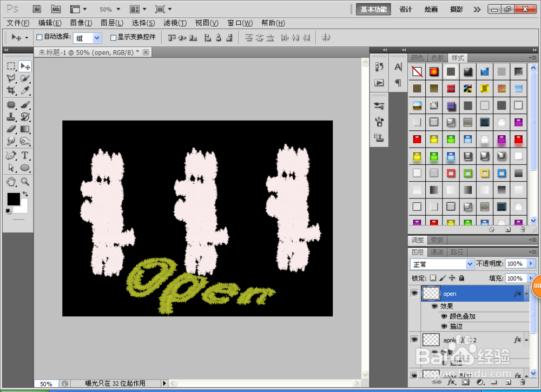Switch to the Photography workspace

click(x=456, y=9)
